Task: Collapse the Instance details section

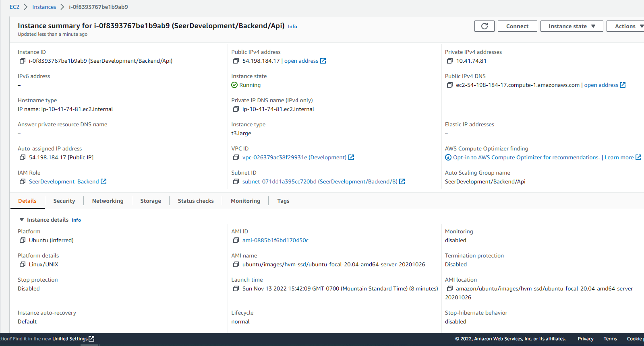Action: [x=22, y=220]
